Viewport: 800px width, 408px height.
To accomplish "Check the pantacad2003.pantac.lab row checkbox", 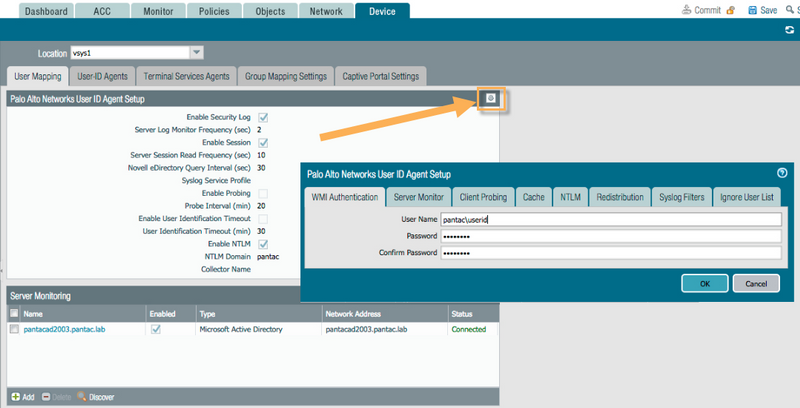I will [x=14, y=329].
